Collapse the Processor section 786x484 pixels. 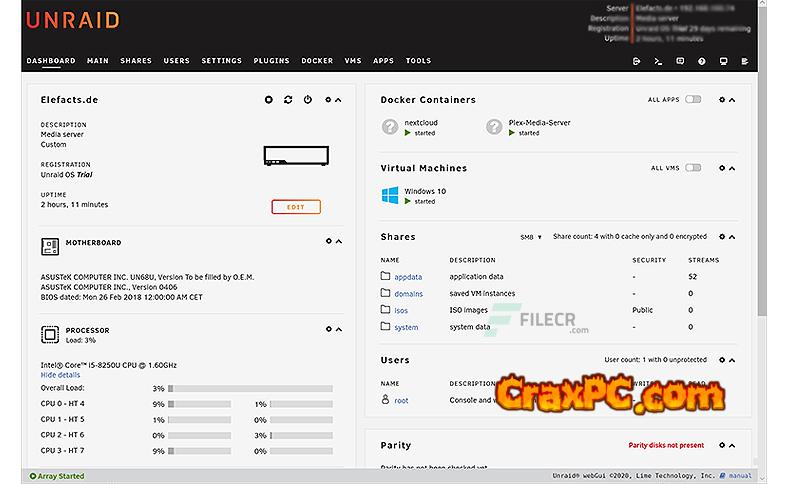click(x=339, y=329)
